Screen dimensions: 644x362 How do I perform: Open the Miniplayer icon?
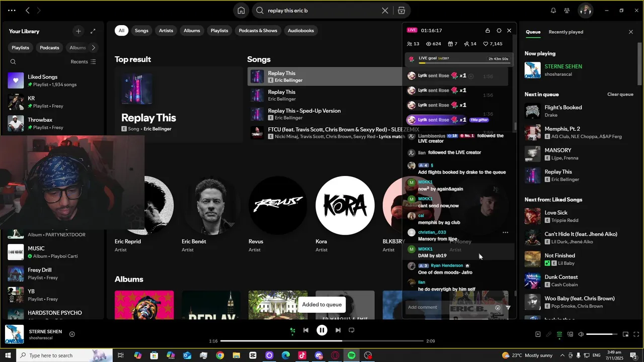[x=625, y=334]
